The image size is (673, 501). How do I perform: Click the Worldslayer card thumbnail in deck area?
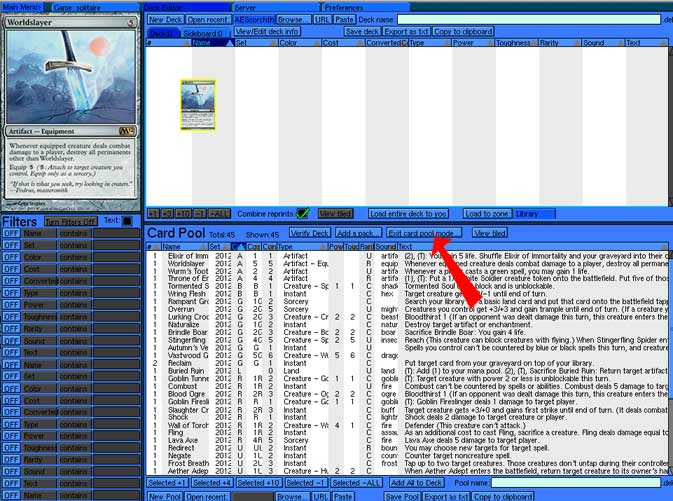click(x=197, y=105)
